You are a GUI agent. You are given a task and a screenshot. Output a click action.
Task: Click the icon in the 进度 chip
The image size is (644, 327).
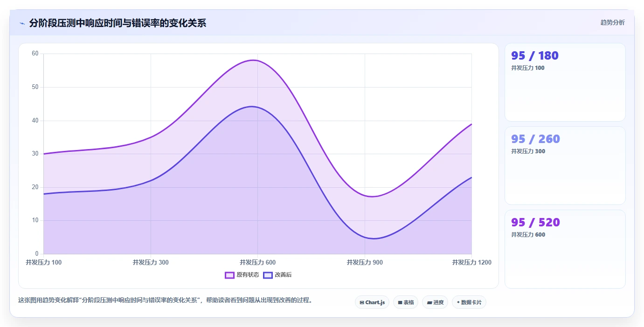point(429,303)
